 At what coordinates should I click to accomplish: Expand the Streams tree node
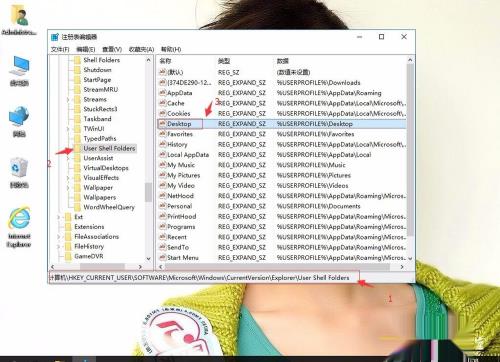tap(68, 99)
